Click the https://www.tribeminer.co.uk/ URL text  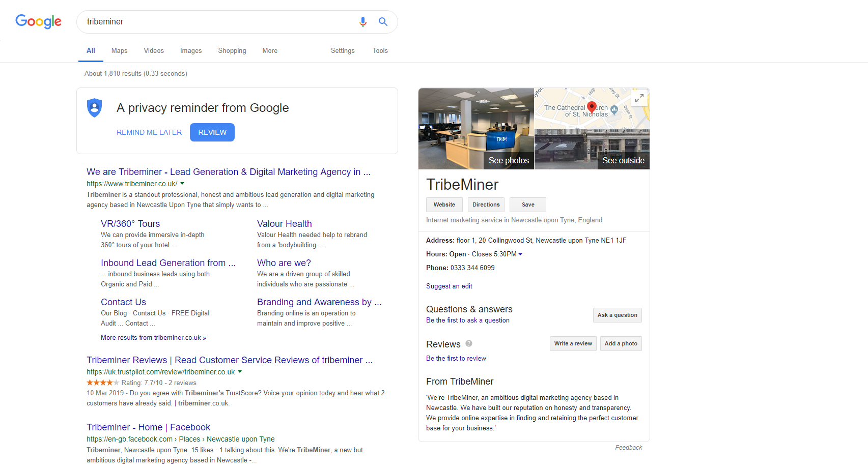(132, 184)
